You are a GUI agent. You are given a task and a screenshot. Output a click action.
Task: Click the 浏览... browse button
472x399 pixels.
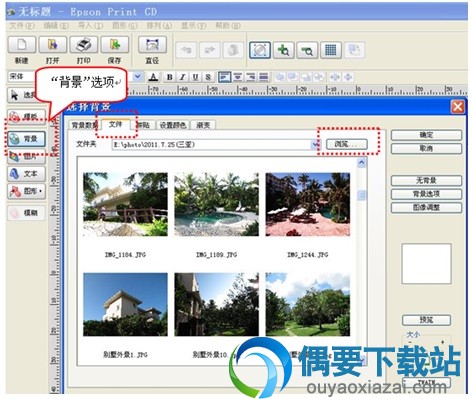346,144
